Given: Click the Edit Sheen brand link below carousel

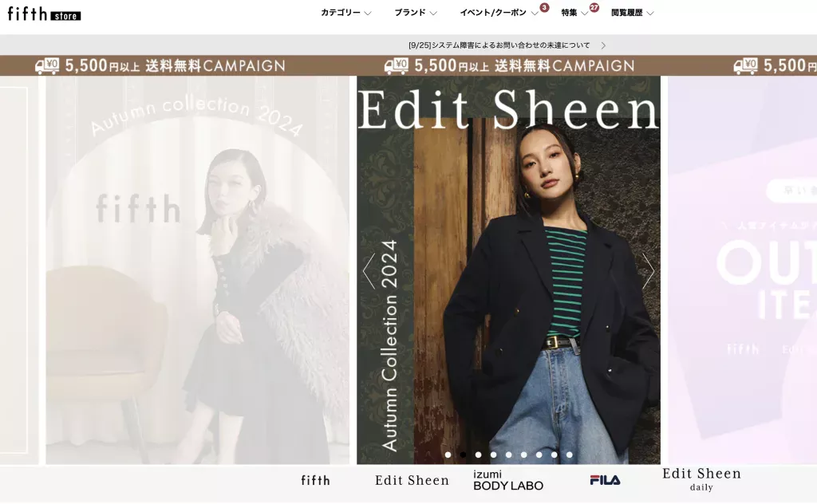Looking at the screenshot, I should click(x=412, y=480).
